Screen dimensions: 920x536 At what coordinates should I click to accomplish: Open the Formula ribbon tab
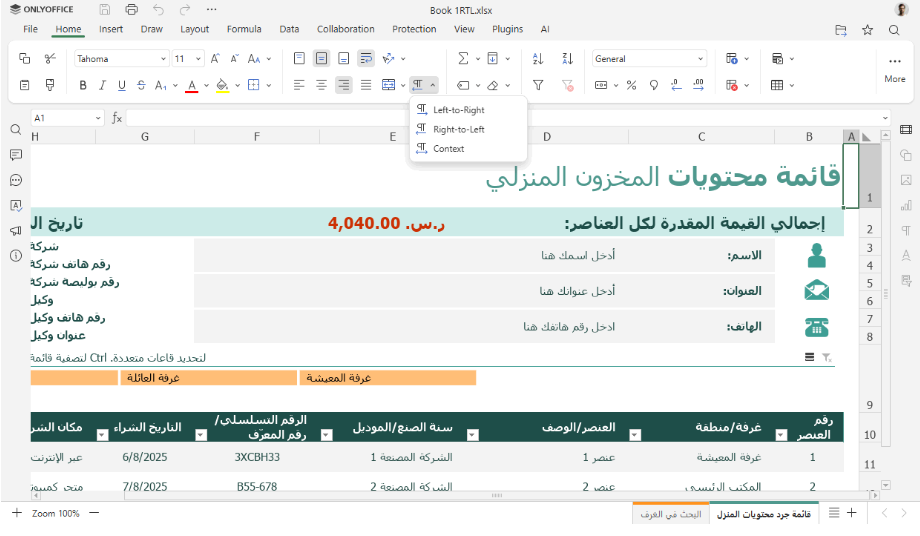tap(244, 29)
